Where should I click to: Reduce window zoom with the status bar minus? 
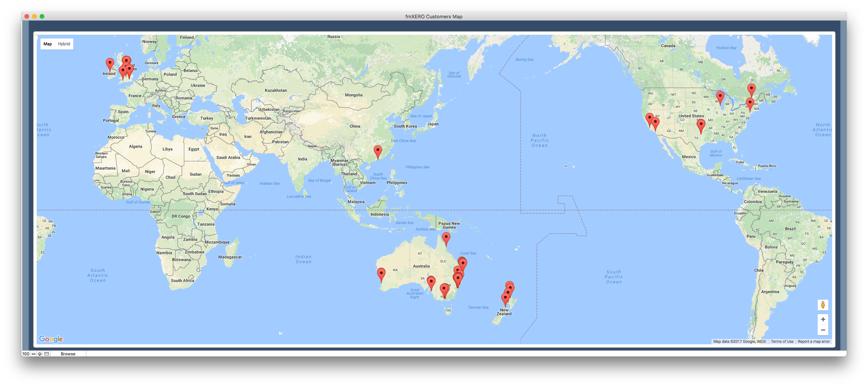click(x=34, y=354)
